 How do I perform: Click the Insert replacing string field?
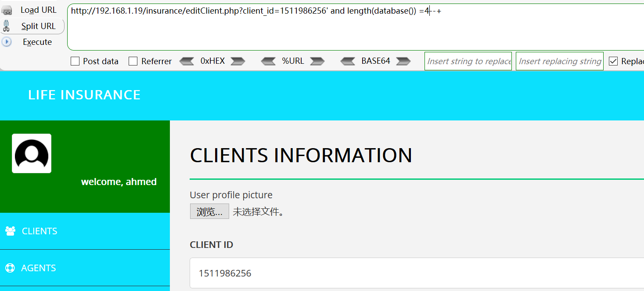point(560,61)
